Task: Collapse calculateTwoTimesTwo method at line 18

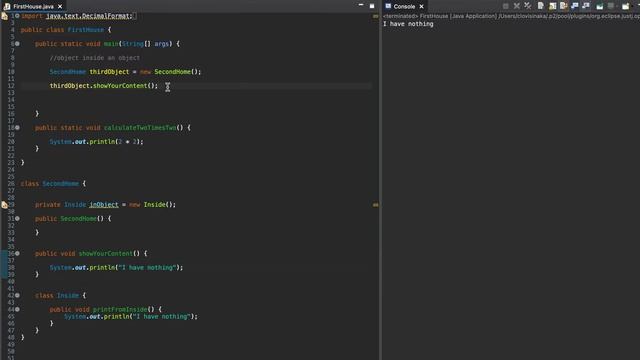Action: tap(17, 127)
